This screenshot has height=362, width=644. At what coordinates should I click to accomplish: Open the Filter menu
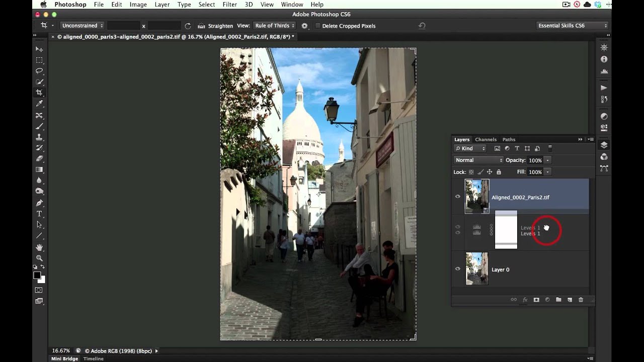[x=229, y=5]
